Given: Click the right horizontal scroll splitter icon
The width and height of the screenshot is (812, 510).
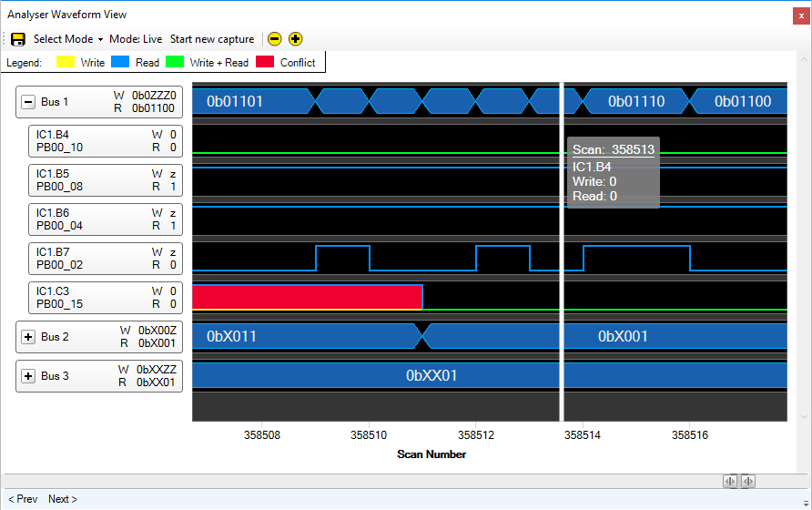Looking at the screenshot, I should 747,481.
